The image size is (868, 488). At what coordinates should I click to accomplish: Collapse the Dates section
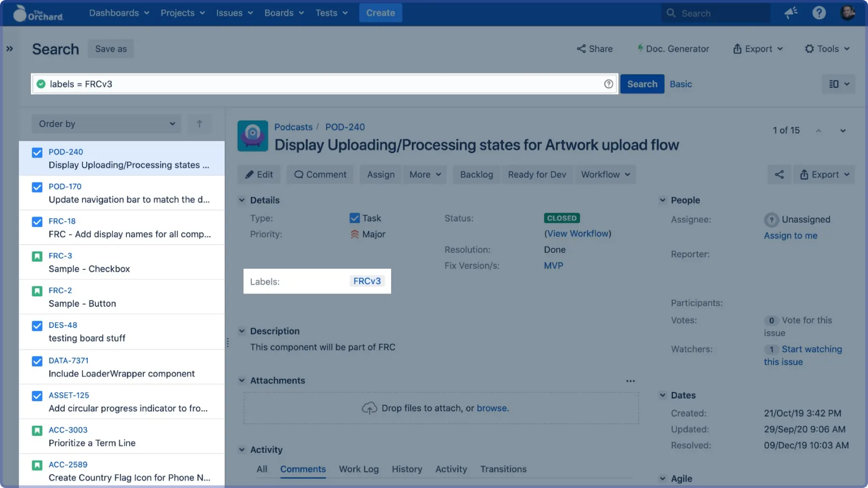(663, 395)
